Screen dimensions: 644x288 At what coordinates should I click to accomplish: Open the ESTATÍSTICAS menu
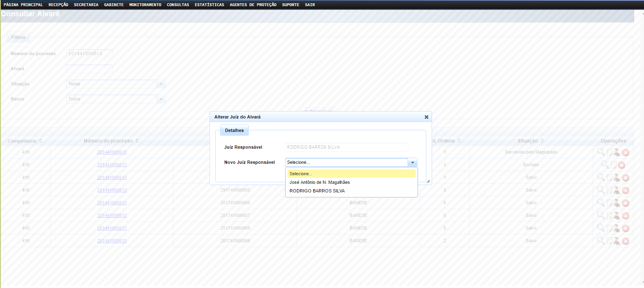click(x=209, y=5)
